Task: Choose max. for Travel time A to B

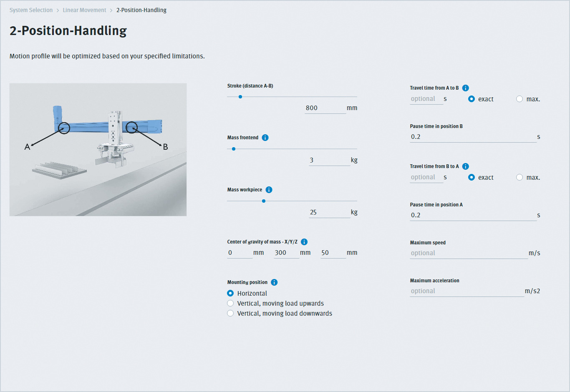Action: (x=520, y=99)
